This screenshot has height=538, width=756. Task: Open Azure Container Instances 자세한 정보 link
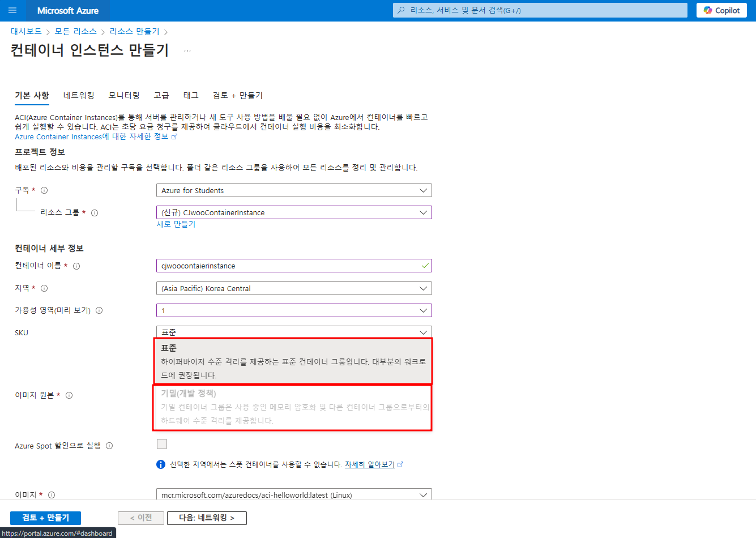coord(96,136)
